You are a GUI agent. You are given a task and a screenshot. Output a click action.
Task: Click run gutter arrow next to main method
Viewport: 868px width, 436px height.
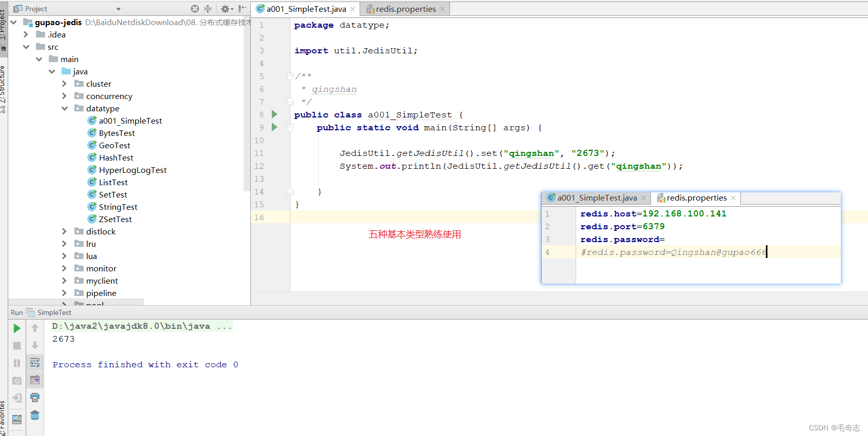tap(274, 127)
